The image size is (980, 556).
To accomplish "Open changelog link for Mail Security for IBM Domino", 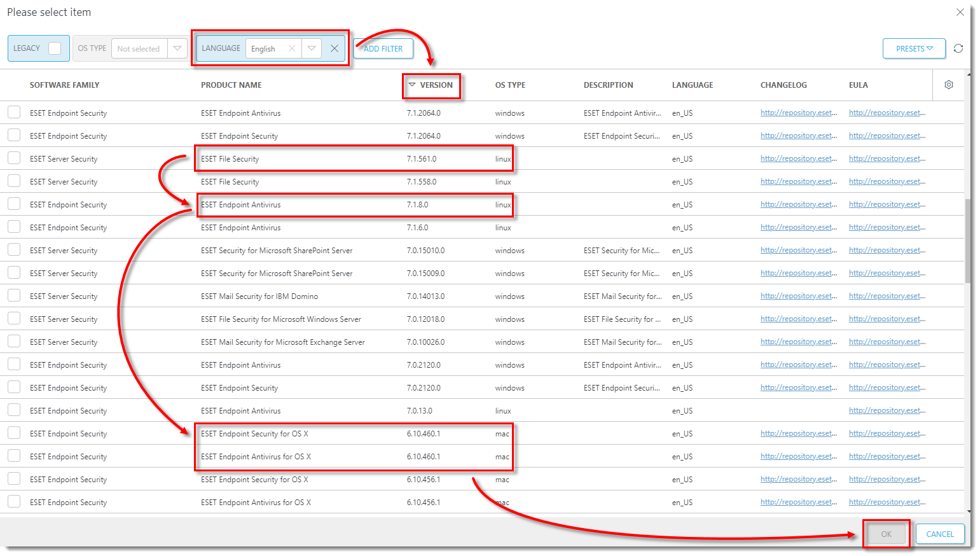I will (799, 296).
